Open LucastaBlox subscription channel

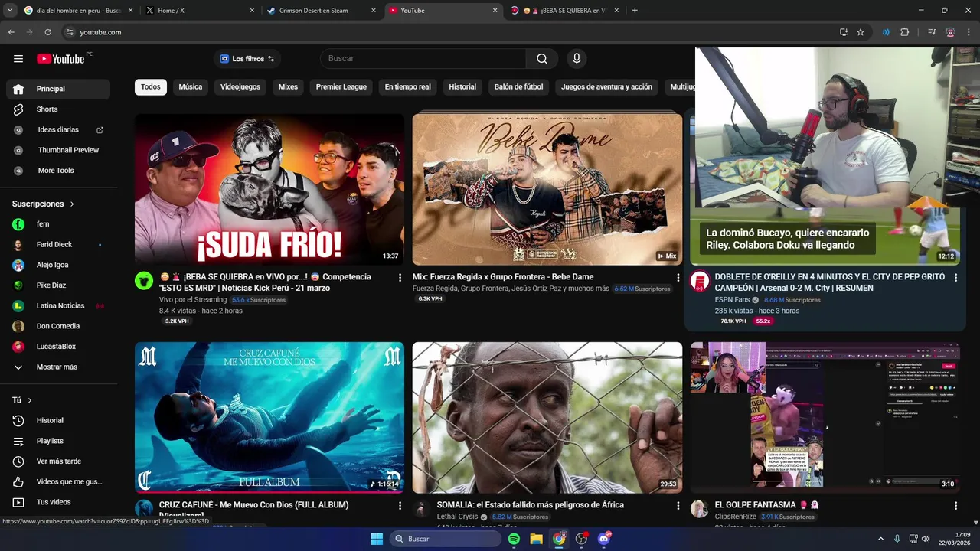coord(58,347)
